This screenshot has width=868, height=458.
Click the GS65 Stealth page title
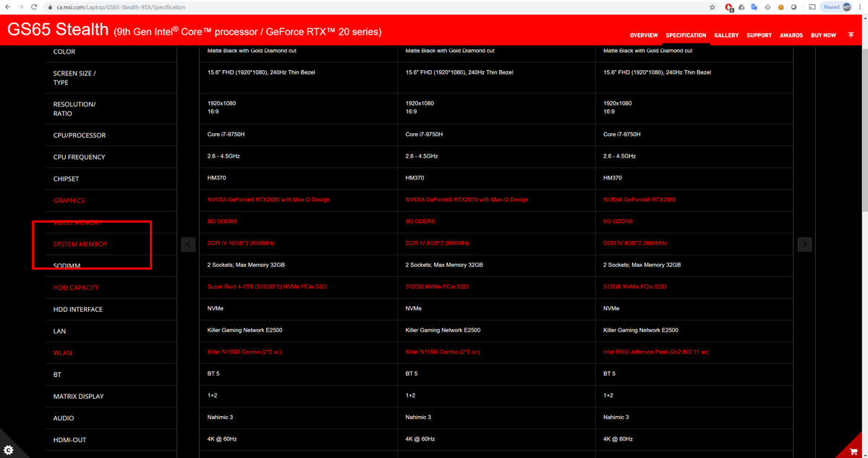58,31
